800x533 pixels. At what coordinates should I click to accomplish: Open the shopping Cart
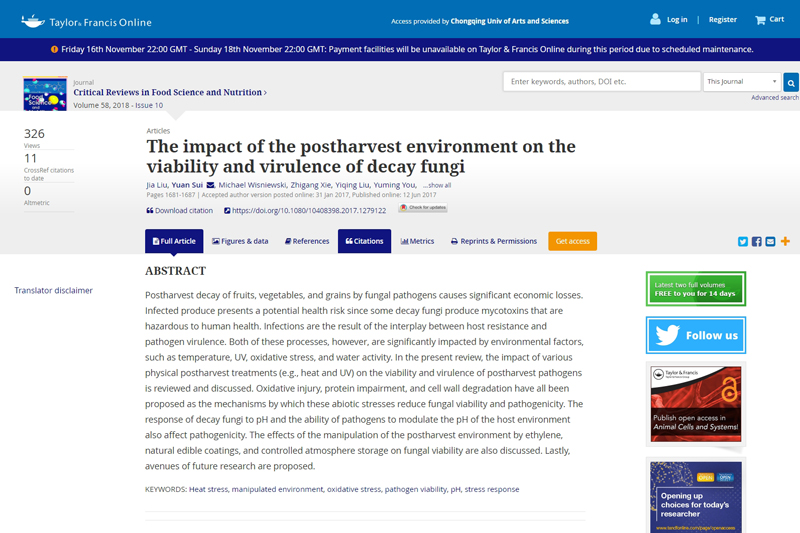[769, 19]
